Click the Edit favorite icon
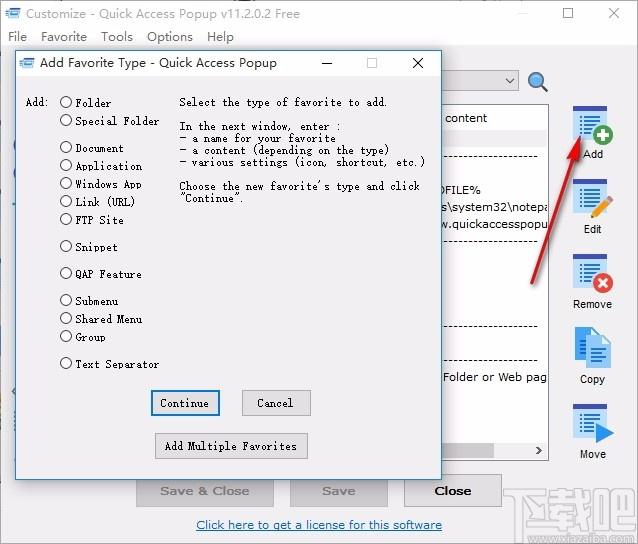 [592, 199]
